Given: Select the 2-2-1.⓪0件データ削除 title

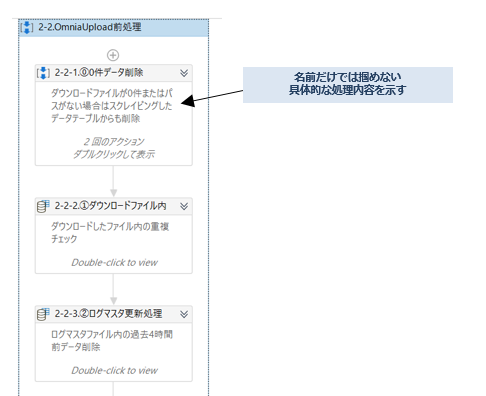Looking at the screenshot, I should tap(99, 73).
